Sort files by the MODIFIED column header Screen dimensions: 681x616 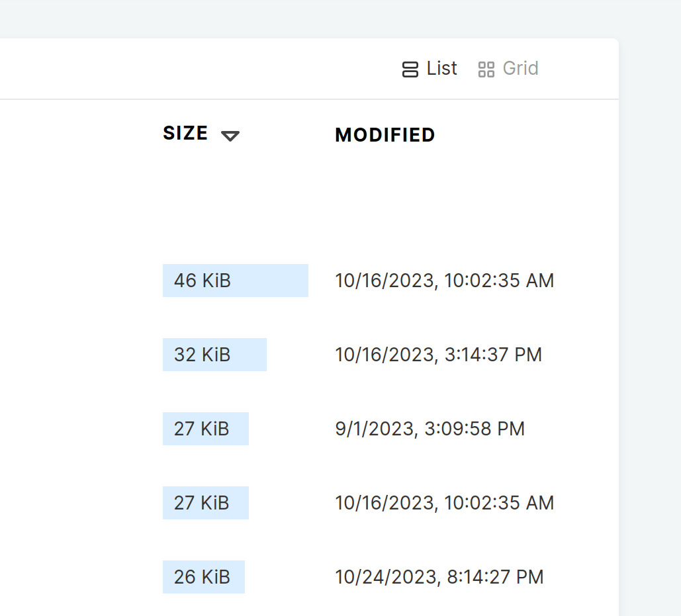coord(385,135)
